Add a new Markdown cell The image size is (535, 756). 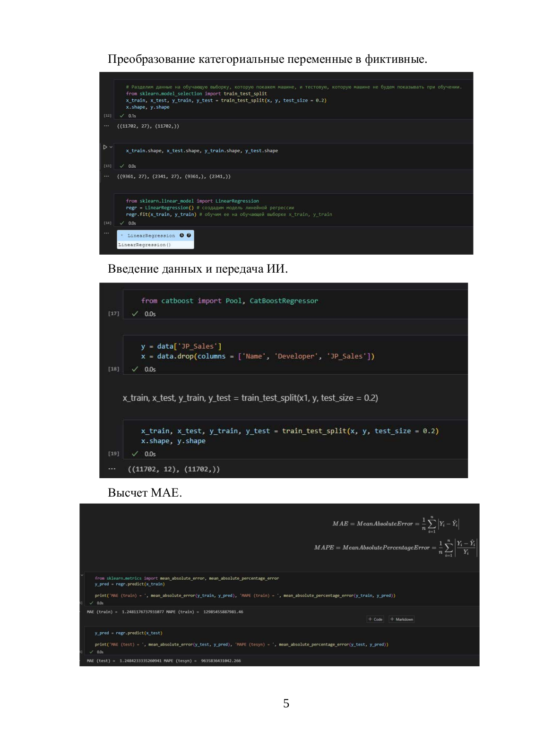coord(402,619)
